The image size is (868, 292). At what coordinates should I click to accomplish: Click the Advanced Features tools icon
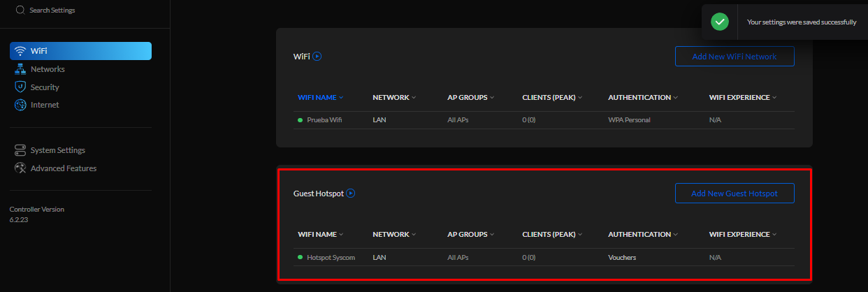(x=20, y=168)
